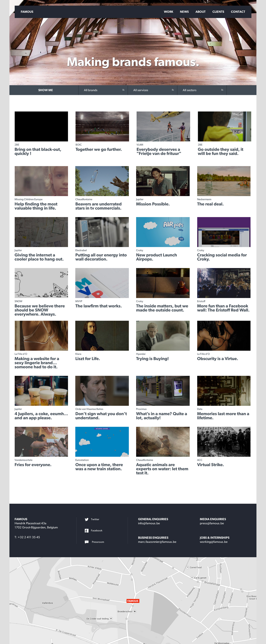Open the CONTACT menu item
266x644 pixels.
pyautogui.click(x=238, y=12)
